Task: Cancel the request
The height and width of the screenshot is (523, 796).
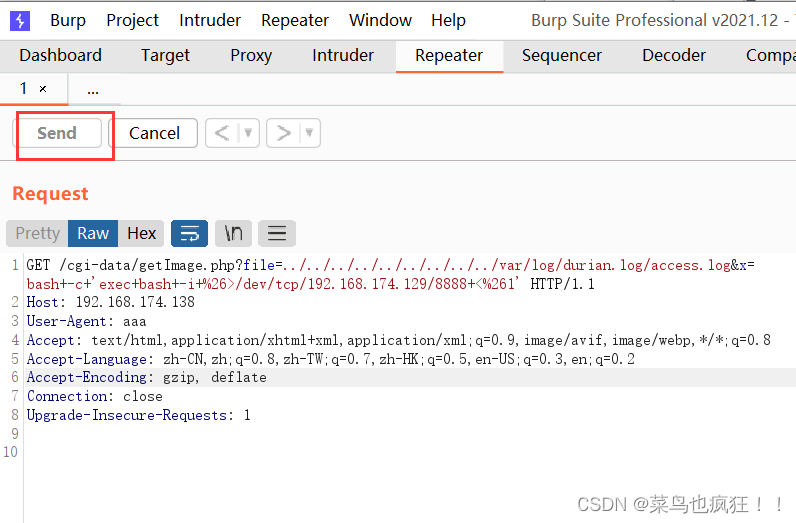Action: [154, 133]
